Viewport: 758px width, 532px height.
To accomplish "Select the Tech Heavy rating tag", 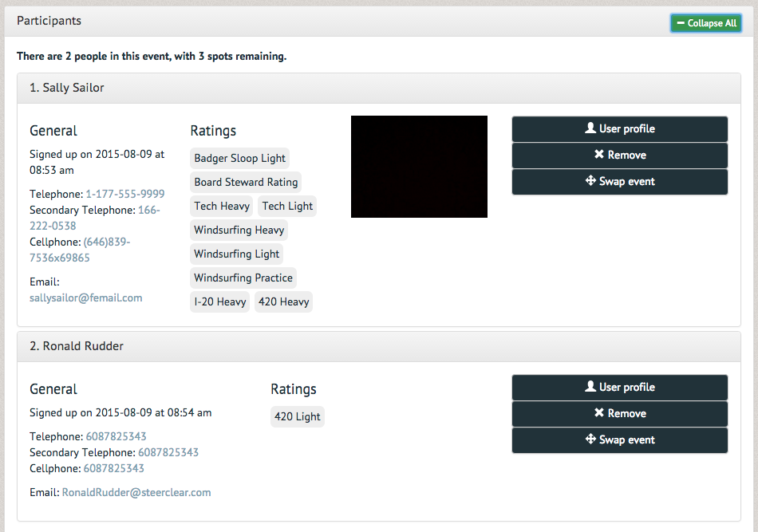I will coord(221,206).
